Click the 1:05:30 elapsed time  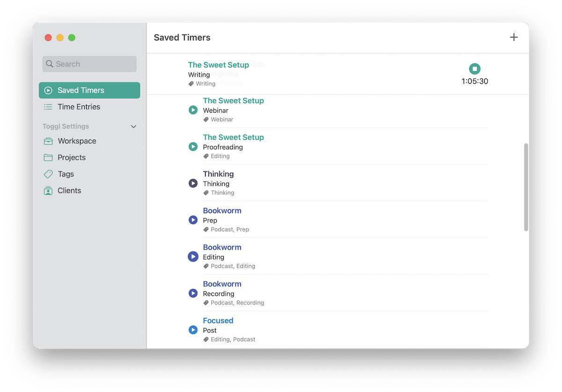(x=475, y=81)
